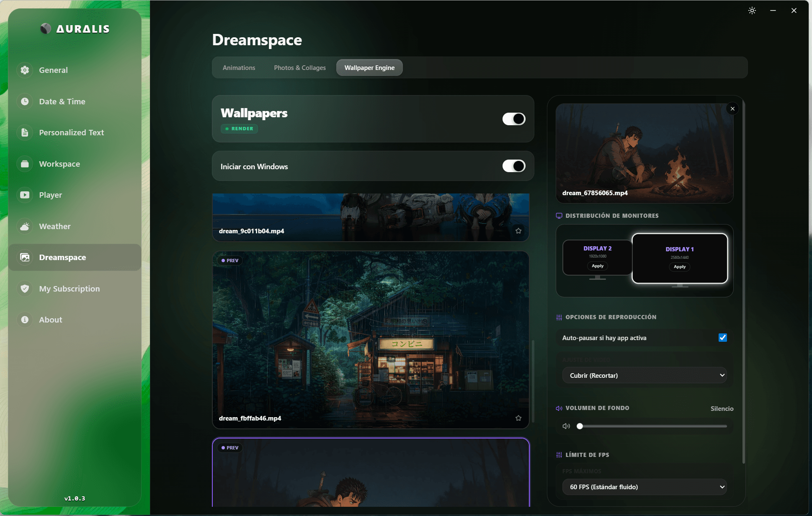
Task: Click the Dreamspace picture icon
Action: click(x=25, y=257)
